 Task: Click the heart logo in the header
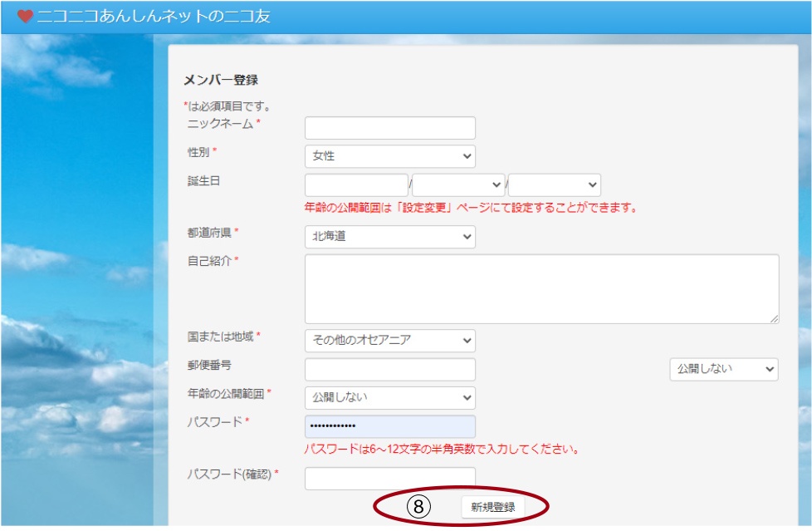tap(25, 17)
